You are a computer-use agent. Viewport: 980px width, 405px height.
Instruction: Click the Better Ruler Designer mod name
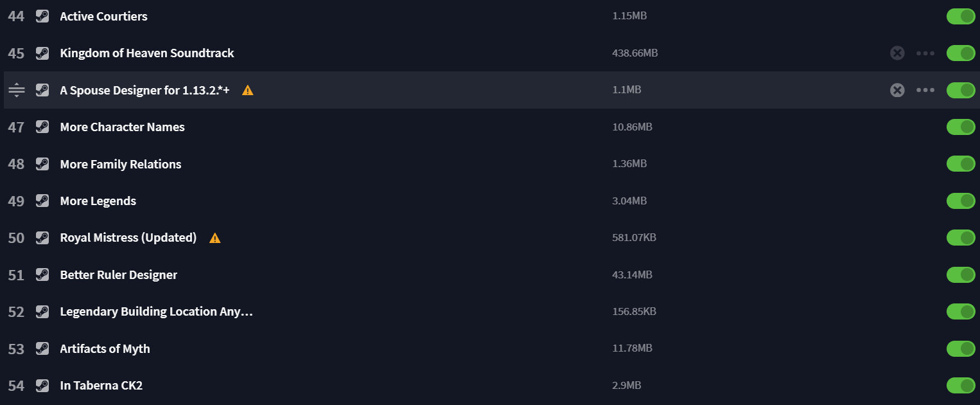pyautogui.click(x=119, y=274)
